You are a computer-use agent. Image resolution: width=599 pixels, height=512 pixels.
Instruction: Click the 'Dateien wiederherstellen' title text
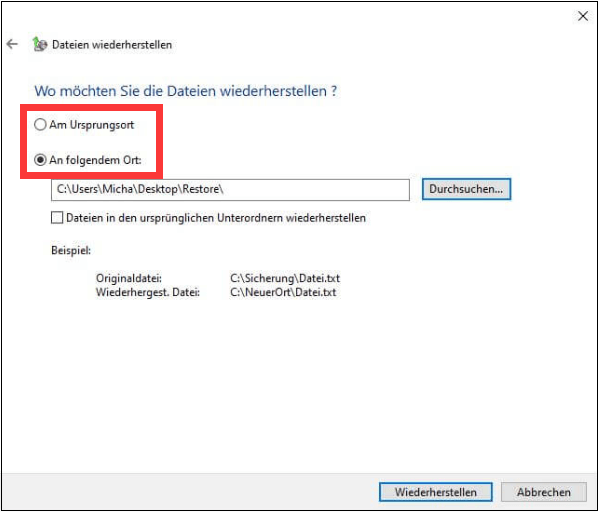[112, 45]
